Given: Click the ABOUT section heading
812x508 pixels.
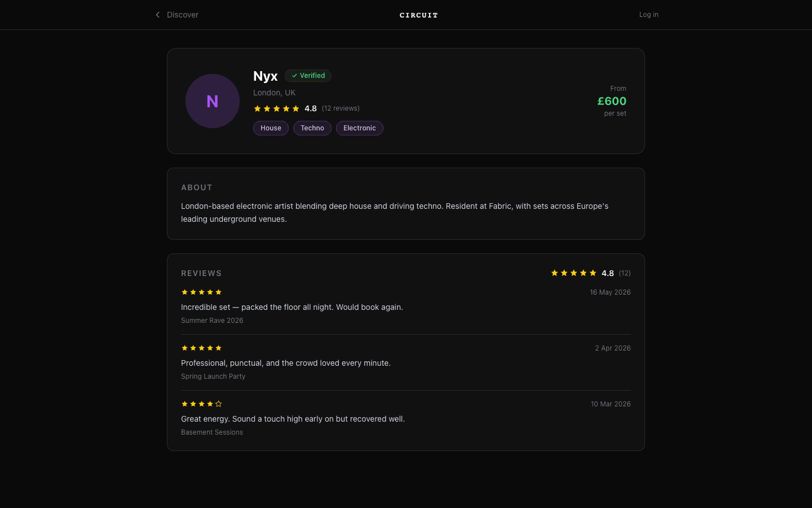Looking at the screenshot, I should coord(197,187).
